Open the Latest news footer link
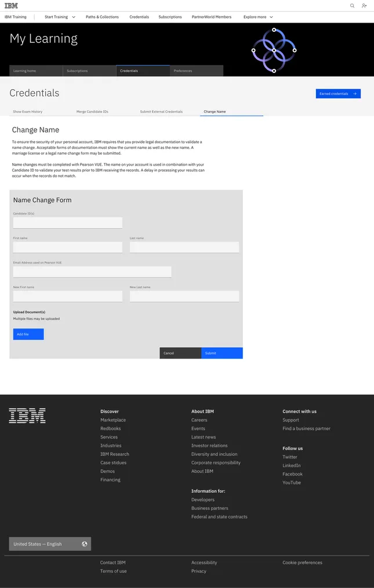 pos(204,437)
